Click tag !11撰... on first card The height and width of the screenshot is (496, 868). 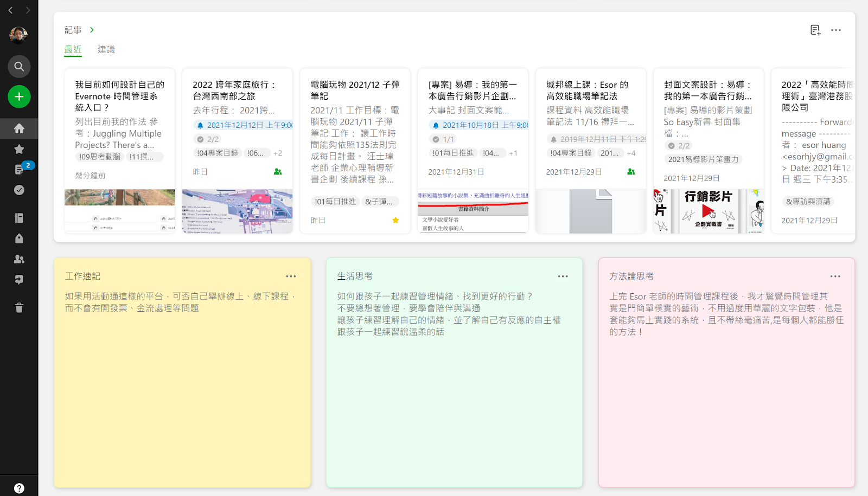point(144,157)
